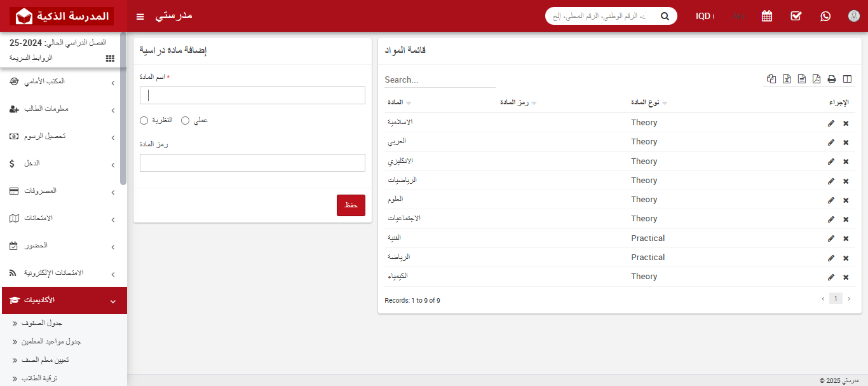The height and width of the screenshot is (386, 868).
Task: Open the column visibility icon
Action: point(847,79)
